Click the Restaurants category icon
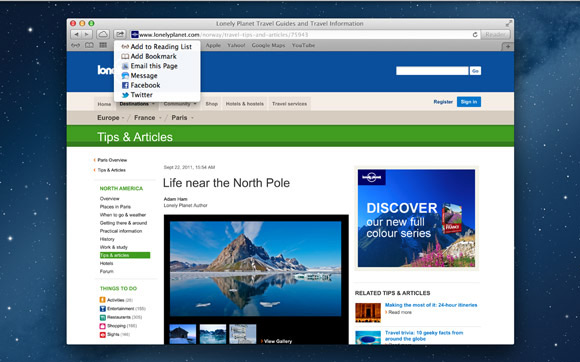580x362 pixels. point(102,317)
